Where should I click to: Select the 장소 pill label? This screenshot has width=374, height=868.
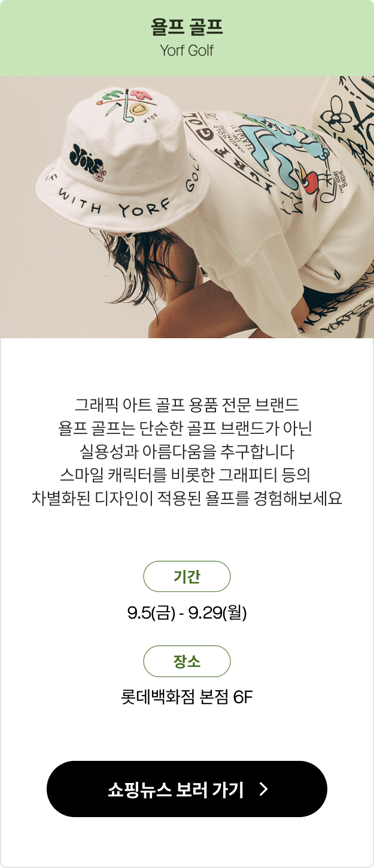point(187,661)
